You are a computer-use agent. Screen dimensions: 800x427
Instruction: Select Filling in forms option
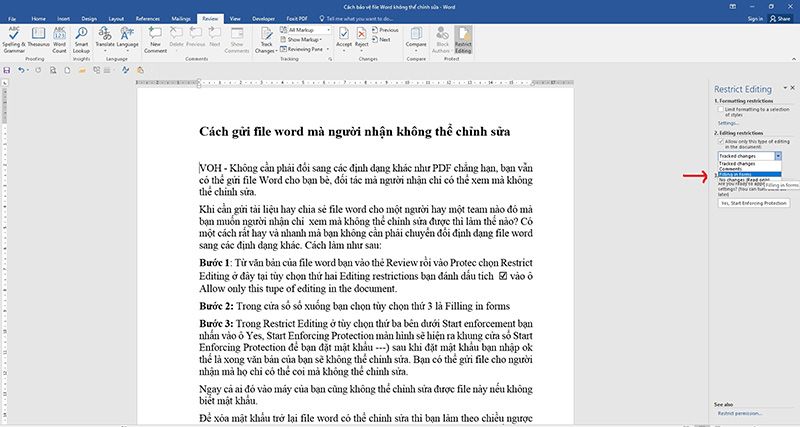(749, 174)
